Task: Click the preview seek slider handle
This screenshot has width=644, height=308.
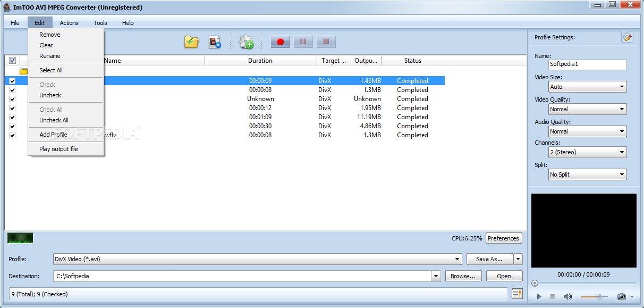Action: [x=535, y=284]
